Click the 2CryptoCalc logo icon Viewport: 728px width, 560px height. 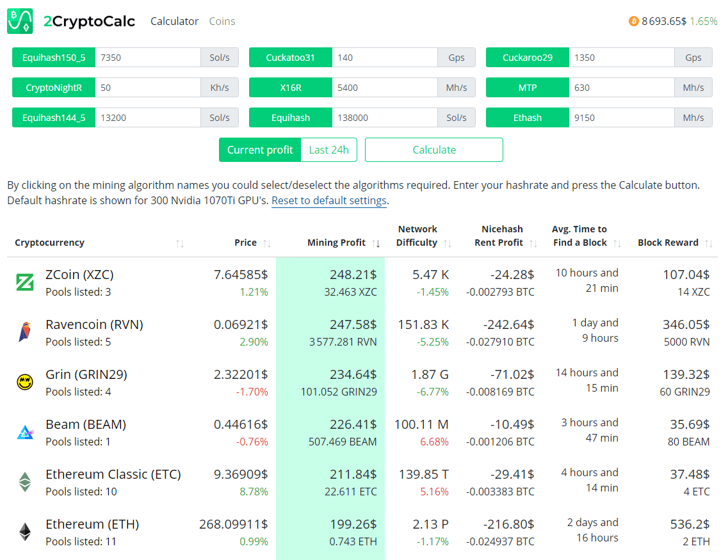coord(20,21)
